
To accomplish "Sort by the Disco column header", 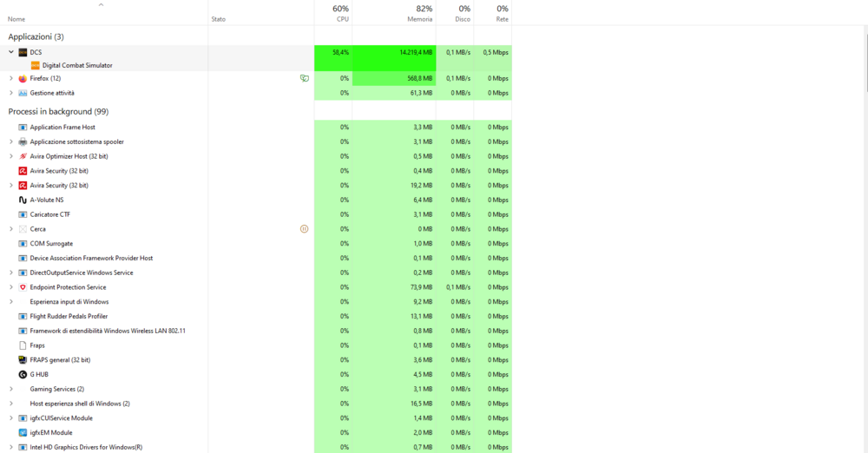I will 455,13.
